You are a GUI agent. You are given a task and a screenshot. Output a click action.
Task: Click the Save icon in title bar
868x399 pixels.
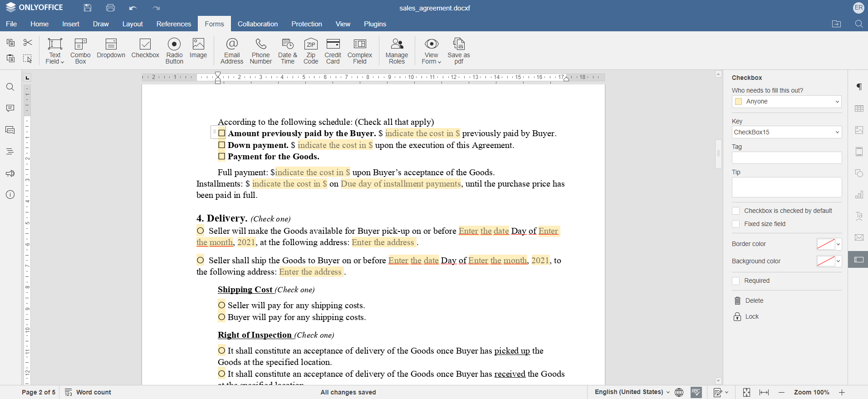pyautogui.click(x=88, y=8)
